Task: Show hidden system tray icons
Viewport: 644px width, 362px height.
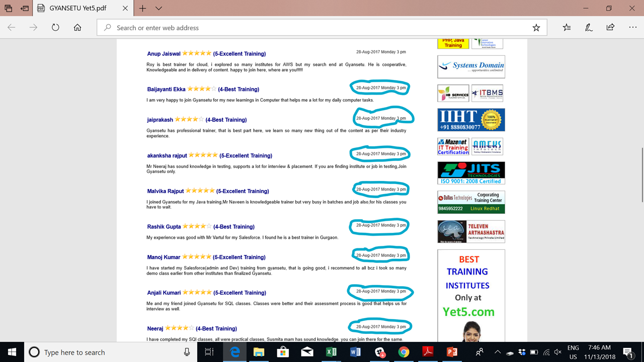Action: click(x=497, y=352)
